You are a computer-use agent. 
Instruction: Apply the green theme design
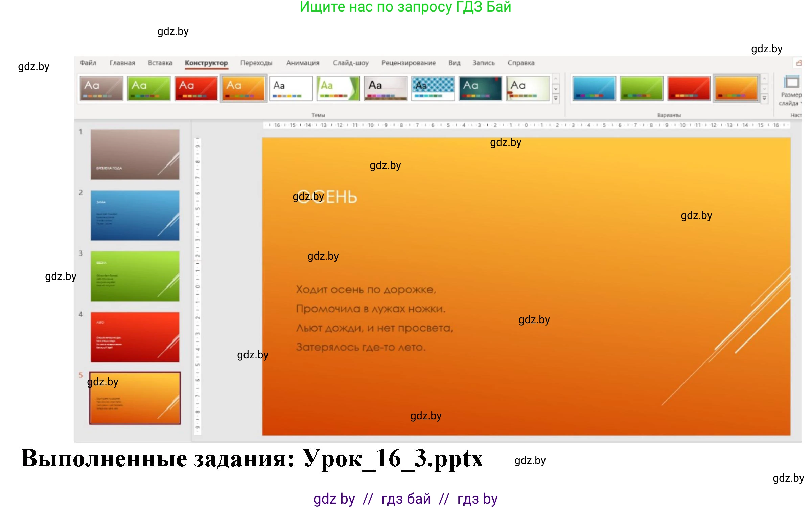tap(149, 88)
